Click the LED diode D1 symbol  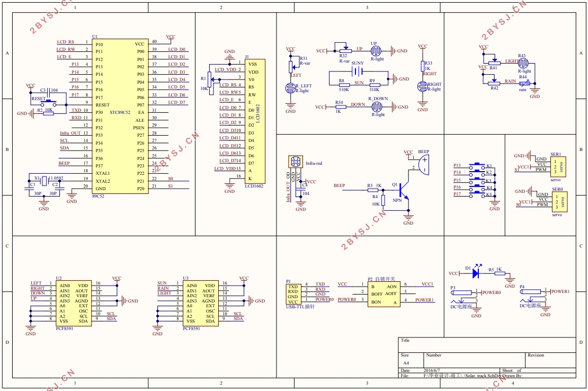[x=476, y=273]
